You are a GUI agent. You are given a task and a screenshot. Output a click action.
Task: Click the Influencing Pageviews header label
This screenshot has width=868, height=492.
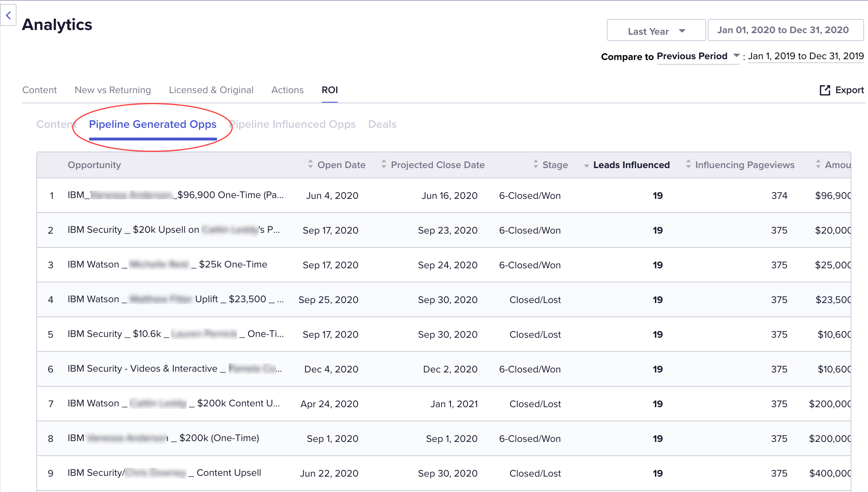click(x=745, y=165)
